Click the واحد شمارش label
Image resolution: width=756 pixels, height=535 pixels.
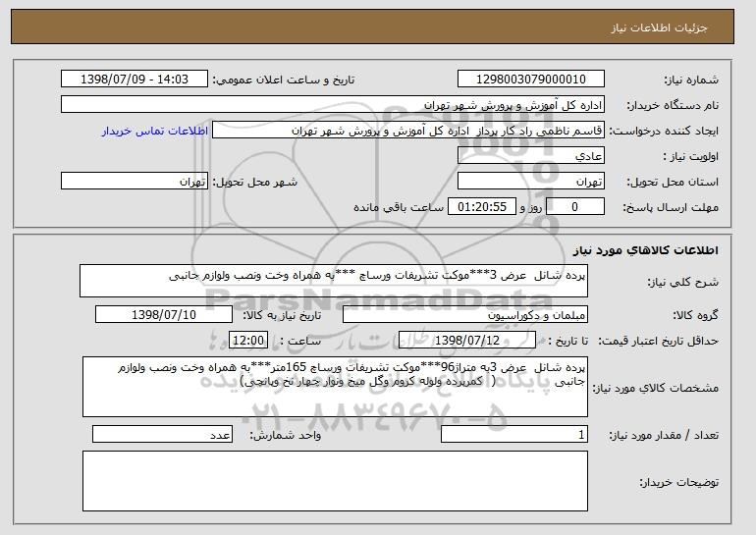pyautogui.click(x=285, y=436)
